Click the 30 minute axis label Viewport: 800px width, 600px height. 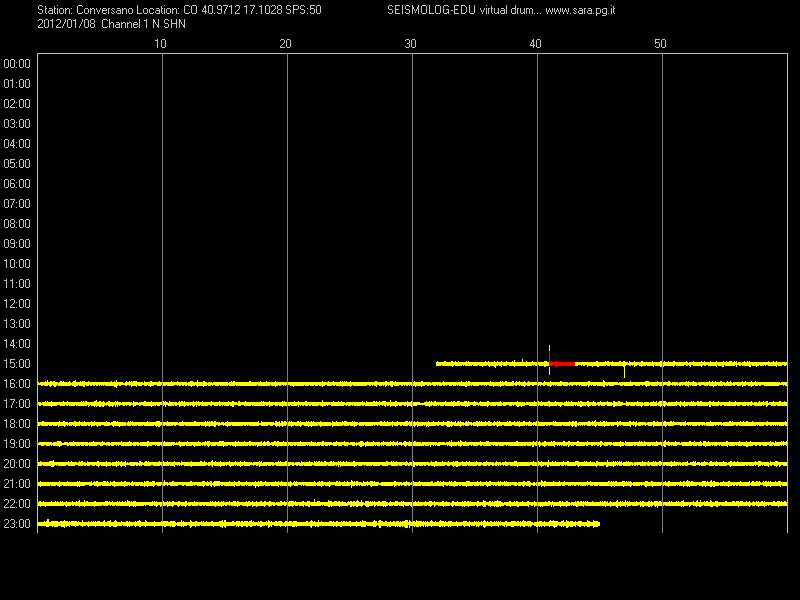410,44
